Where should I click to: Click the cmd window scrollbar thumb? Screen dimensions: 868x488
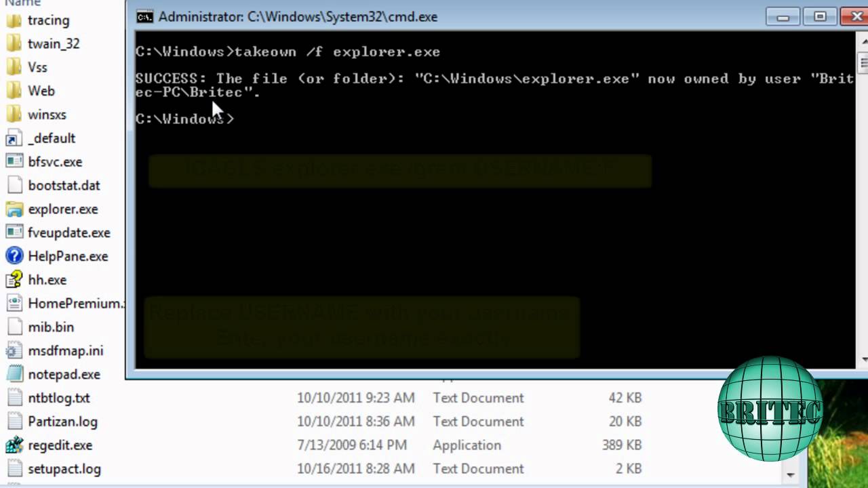(x=863, y=62)
